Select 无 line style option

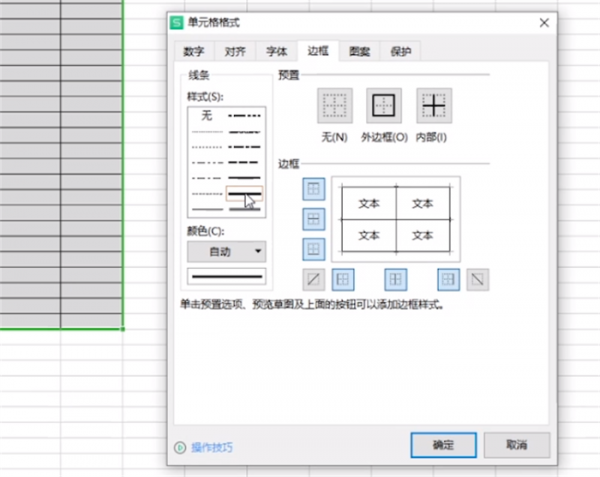pos(206,116)
